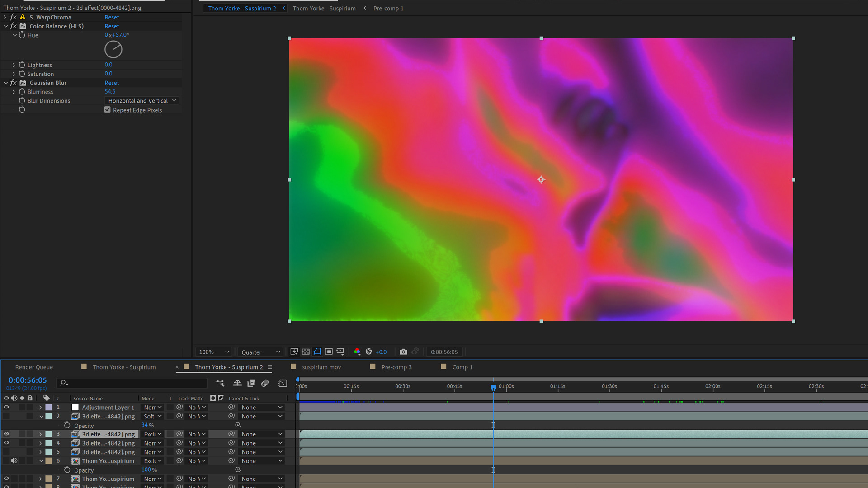
Task: Reset the Color Balance (HLS) effect
Action: (112, 26)
